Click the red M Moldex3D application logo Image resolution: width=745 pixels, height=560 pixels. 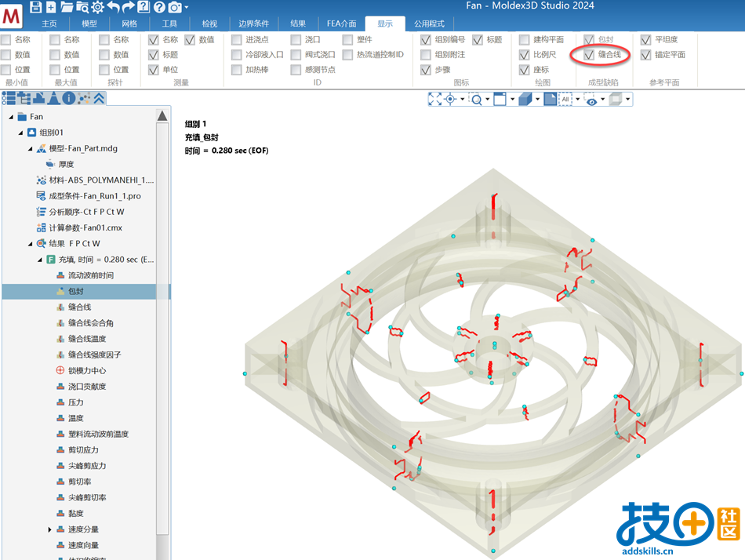pyautogui.click(x=12, y=16)
